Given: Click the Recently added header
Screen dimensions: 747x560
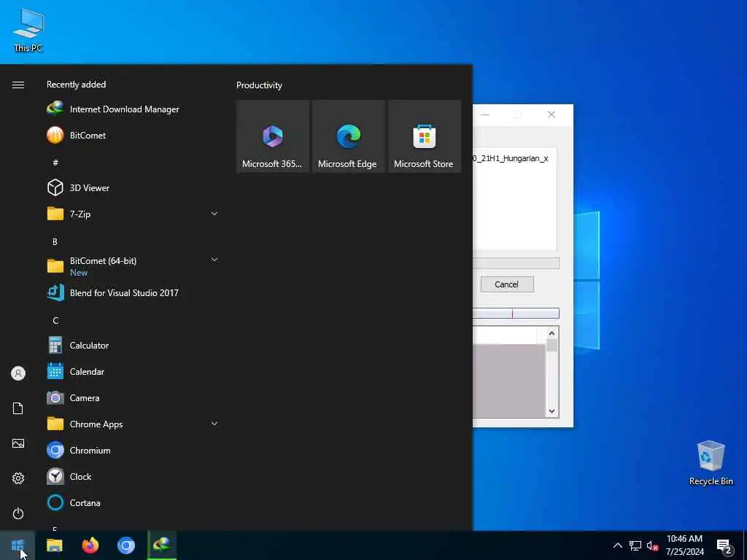Looking at the screenshot, I should pyautogui.click(x=76, y=85).
